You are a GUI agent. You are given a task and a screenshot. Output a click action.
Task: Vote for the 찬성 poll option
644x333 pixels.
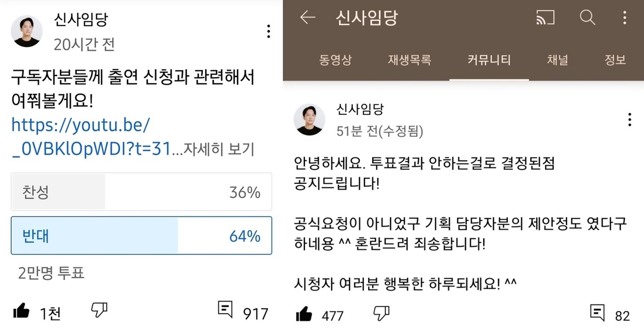pyautogui.click(x=141, y=192)
